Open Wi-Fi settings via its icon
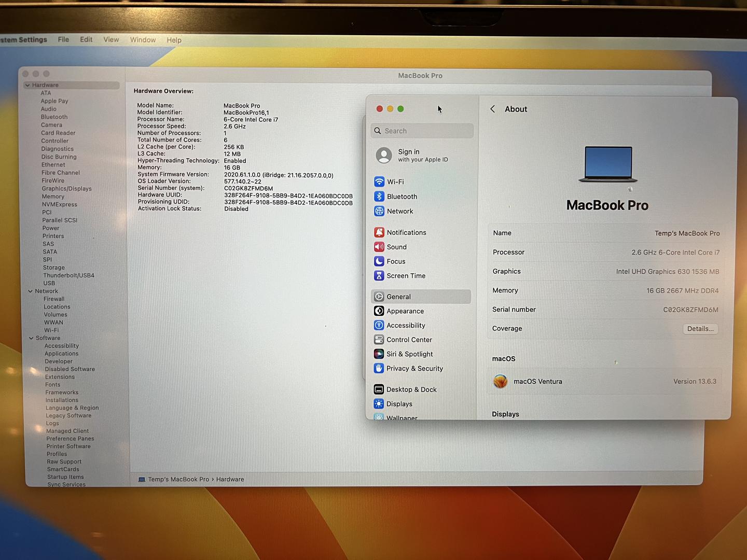Screen dimensions: 747x560 [379, 182]
